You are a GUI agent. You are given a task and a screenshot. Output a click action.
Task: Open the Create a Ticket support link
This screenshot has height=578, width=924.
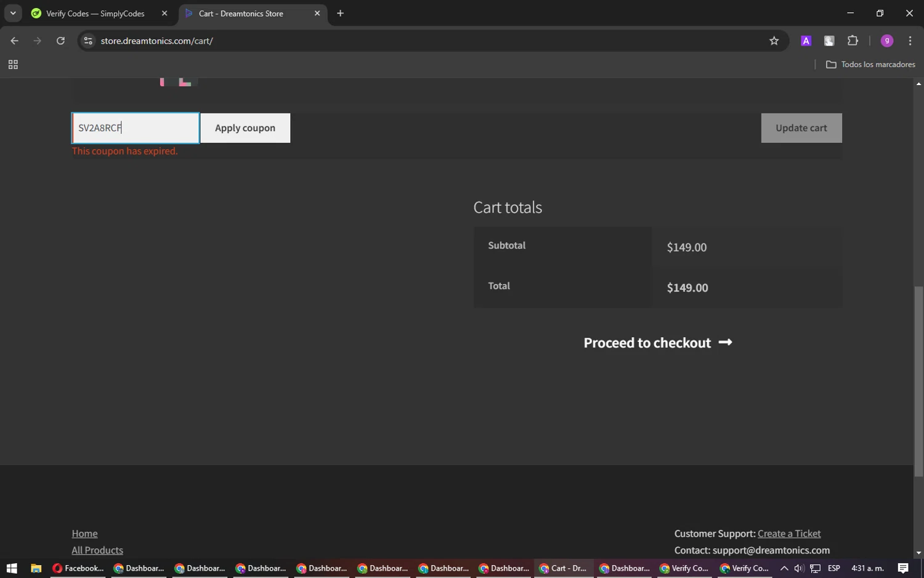pyautogui.click(x=789, y=534)
